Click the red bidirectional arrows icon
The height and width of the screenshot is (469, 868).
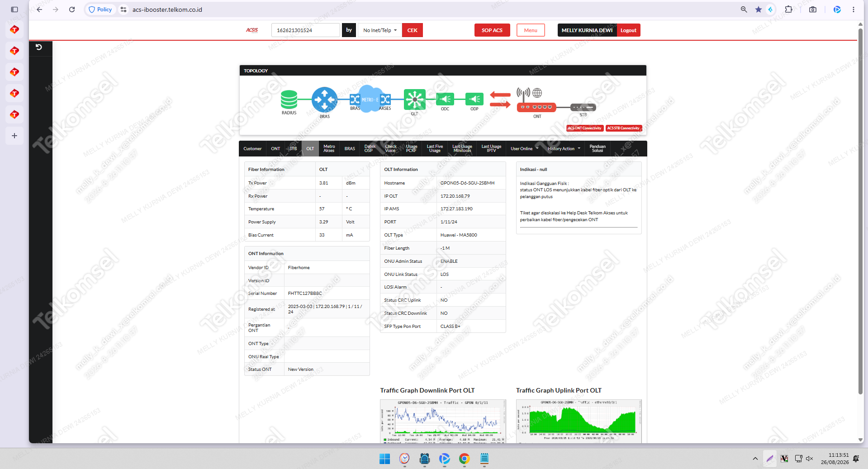[x=500, y=100]
